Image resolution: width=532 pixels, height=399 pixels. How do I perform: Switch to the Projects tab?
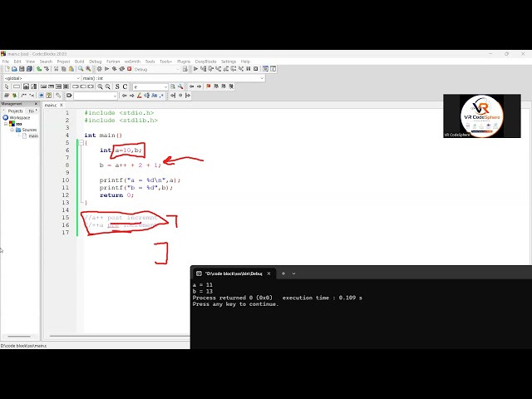pos(15,111)
